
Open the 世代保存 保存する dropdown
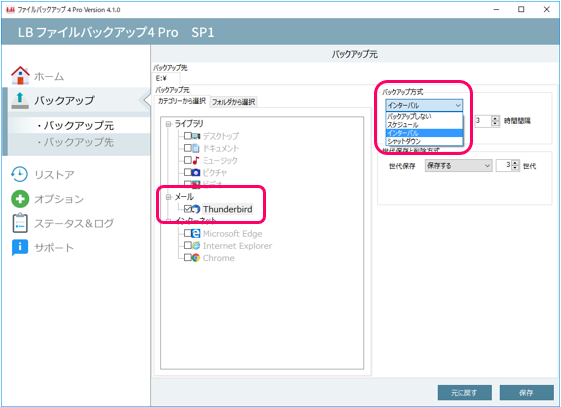458,165
